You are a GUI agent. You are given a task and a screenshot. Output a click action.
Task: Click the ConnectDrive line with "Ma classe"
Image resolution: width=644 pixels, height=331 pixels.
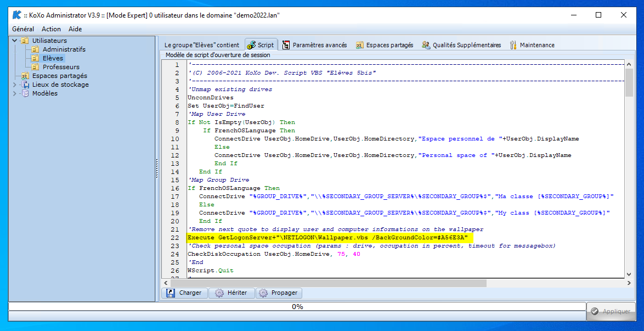coord(406,197)
